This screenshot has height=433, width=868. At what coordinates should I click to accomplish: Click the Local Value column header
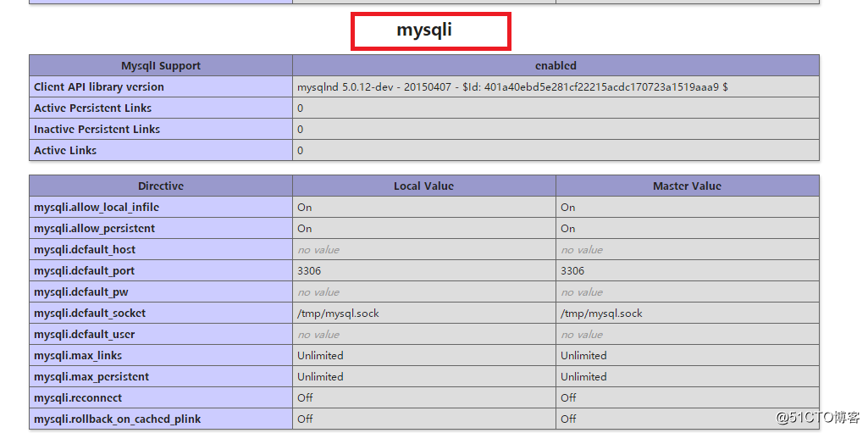pos(424,186)
